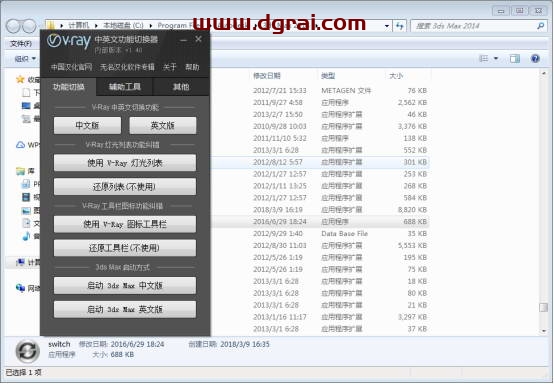Open the 无名汉化软件专辑 link
The height and width of the screenshot is (384, 554).
point(127,67)
